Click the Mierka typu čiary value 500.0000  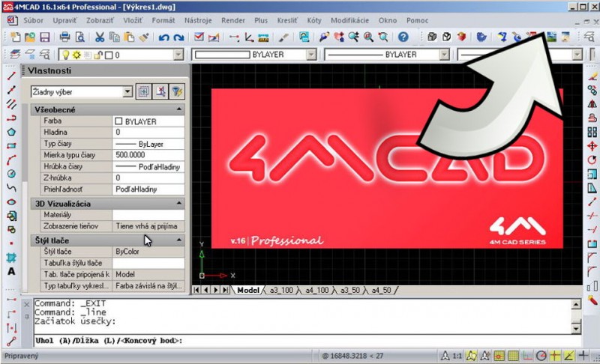(x=148, y=155)
